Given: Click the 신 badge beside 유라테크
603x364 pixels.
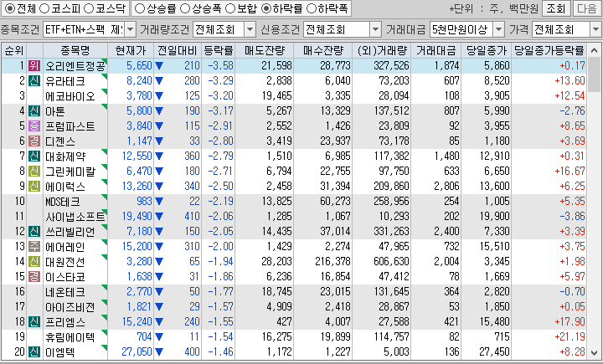Looking at the screenshot, I should click(x=34, y=80).
